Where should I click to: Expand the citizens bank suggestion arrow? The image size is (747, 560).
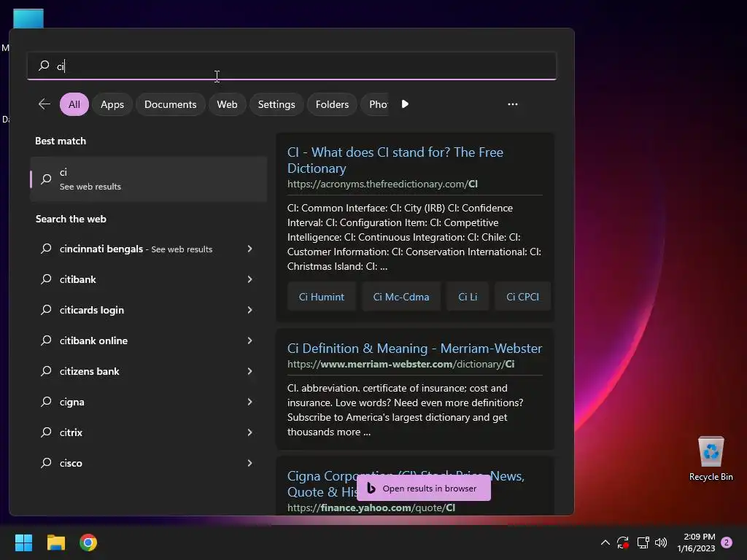[249, 371]
